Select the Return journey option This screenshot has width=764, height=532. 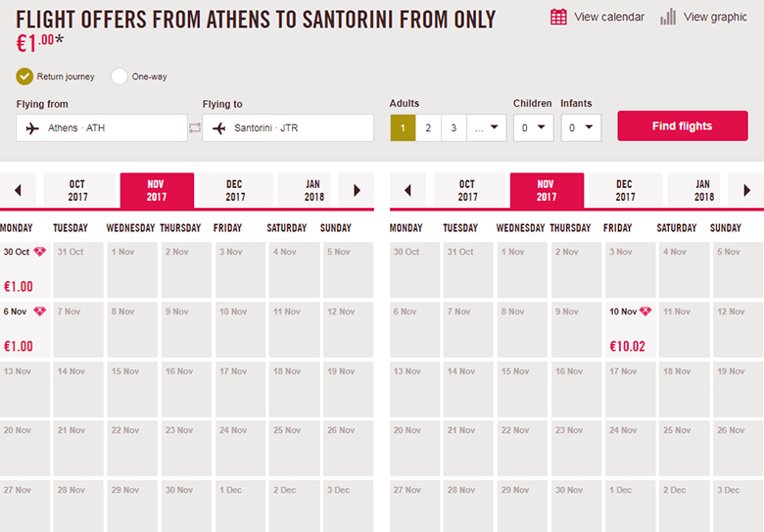[x=24, y=76]
